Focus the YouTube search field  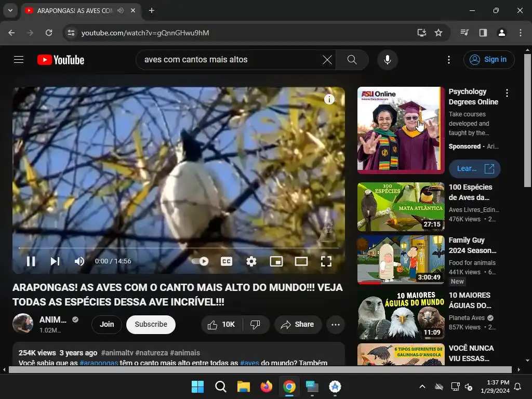coord(231,60)
